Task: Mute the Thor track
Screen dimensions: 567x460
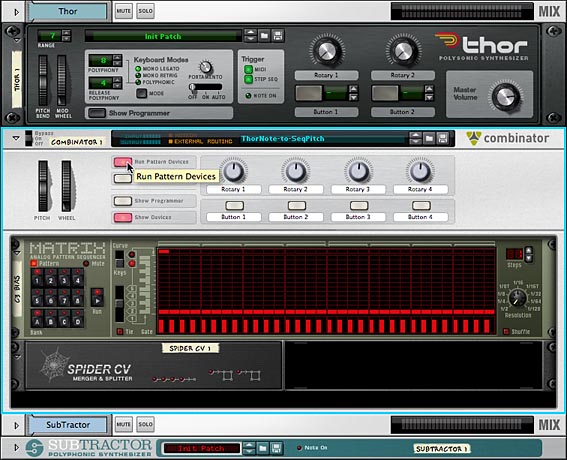Action: point(124,11)
